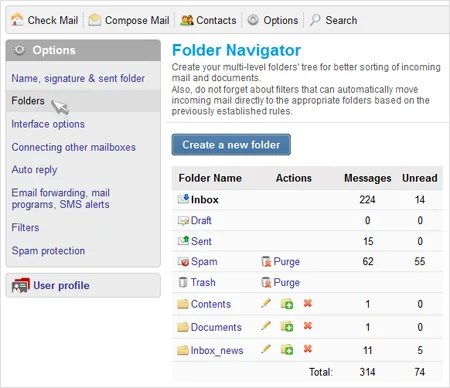Click the Search magnifier icon
450x388 pixels.
click(x=315, y=20)
